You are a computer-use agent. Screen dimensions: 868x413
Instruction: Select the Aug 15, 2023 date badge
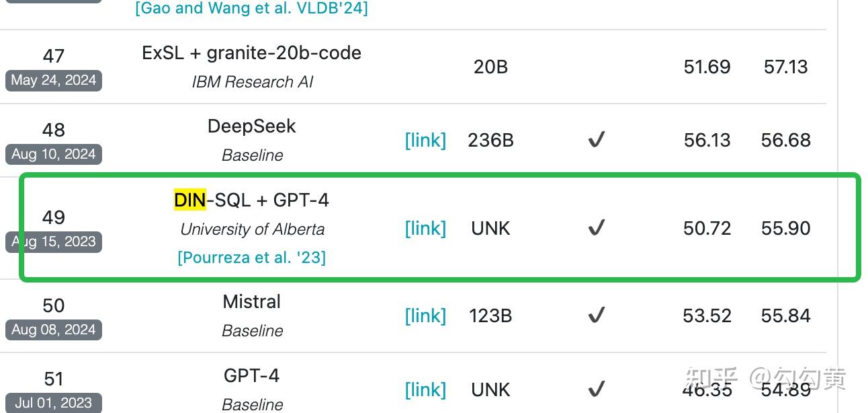tap(54, 241)
